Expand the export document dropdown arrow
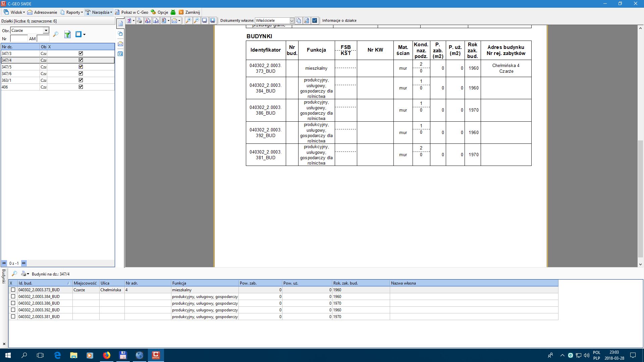This screenshot has height=362, width=644. tap(168, 20)
